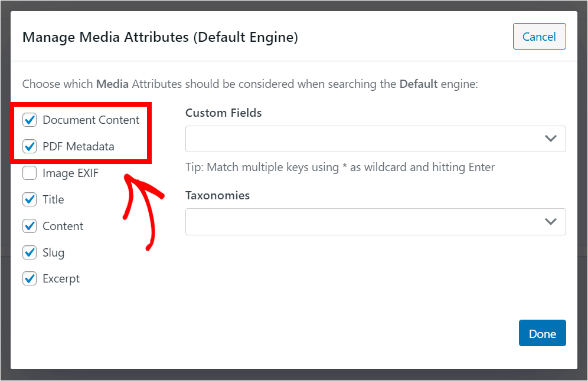
Task: Click the wildcard tip text
Action: 340,167
